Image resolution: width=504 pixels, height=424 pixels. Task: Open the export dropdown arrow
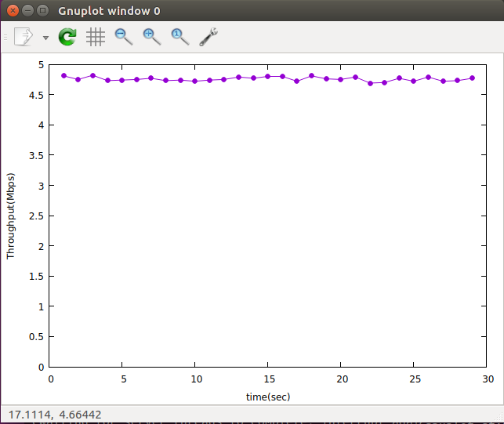[x=45, y=38]
